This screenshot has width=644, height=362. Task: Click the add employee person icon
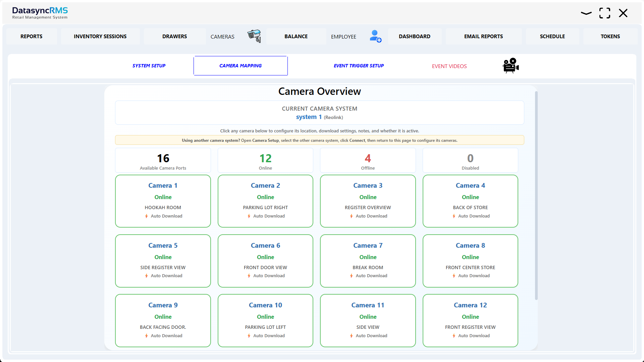coord(375,36)
